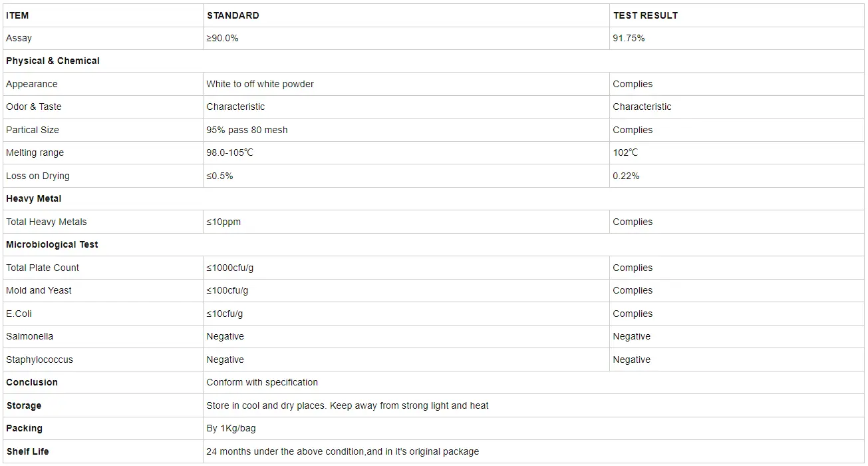
Task: Select the ≤10ppm Total Heavy Metals standard
Action: pos(223,222)
